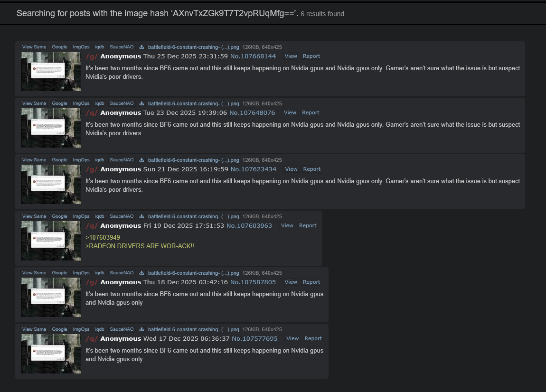Report post No.107648076
546x392 pixels.
pyautogui.click(x=311, y=112)
